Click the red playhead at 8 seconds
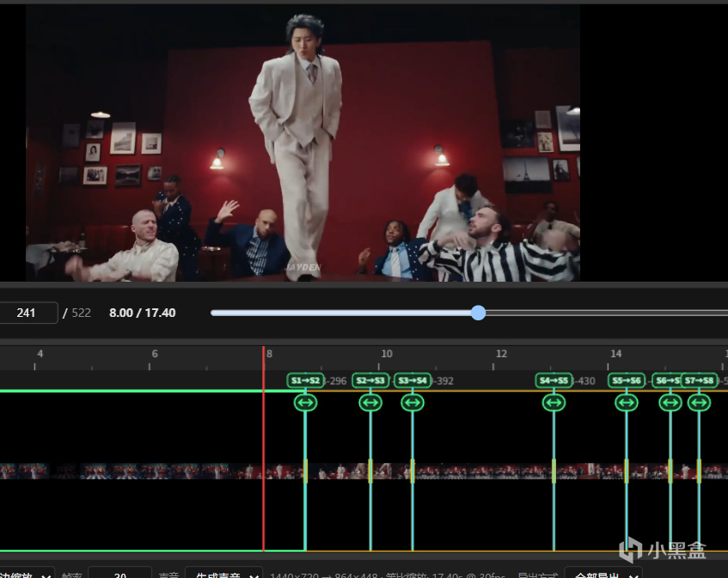 tap(263, 448)
